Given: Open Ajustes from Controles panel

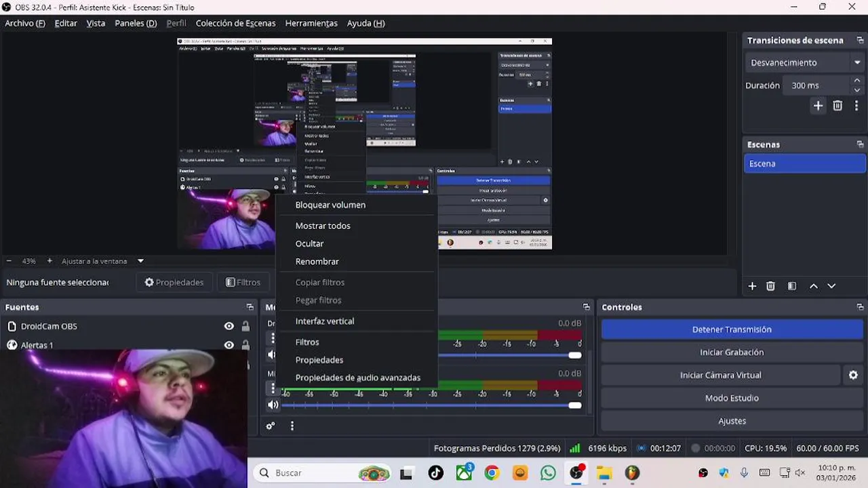Looking at the screenshot, I should (x=732, y=421).
